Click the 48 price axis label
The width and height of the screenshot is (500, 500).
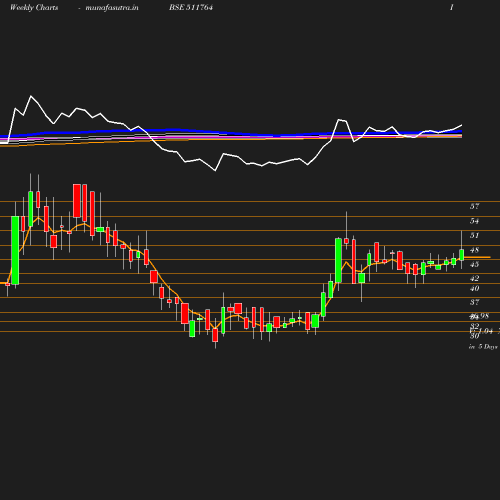(x=474, y=250)
